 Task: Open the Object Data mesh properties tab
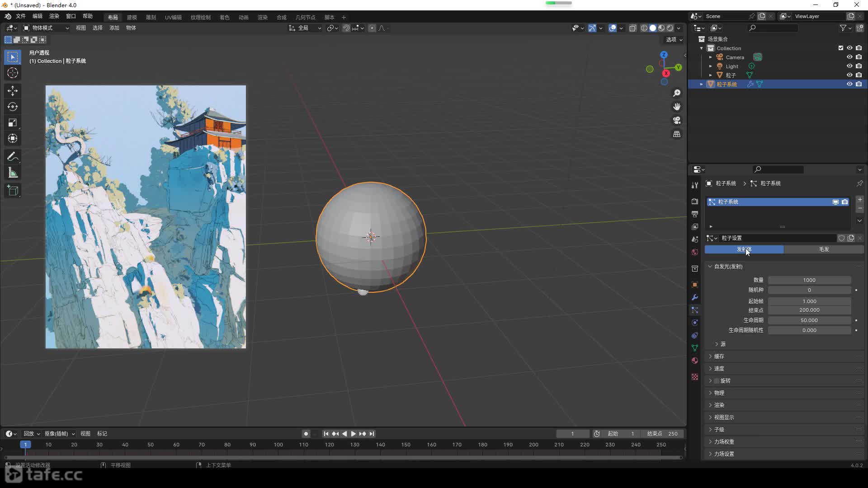click(x=695, y=348)
